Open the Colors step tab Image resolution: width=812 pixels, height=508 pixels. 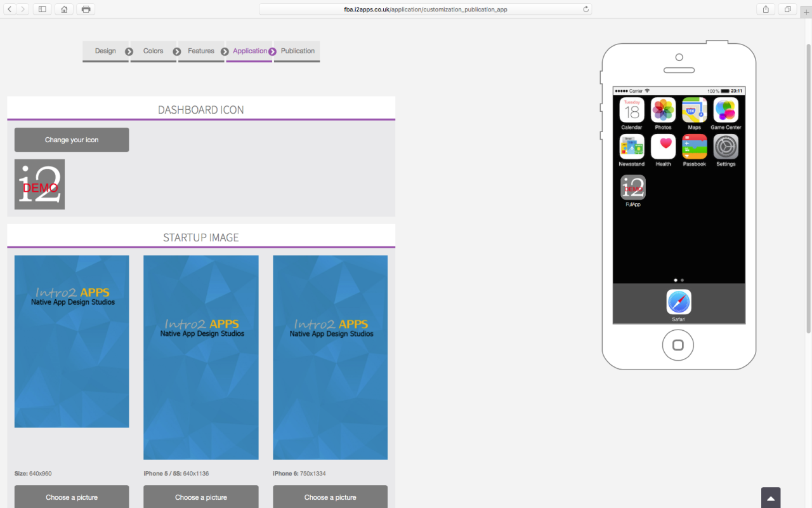153,51
